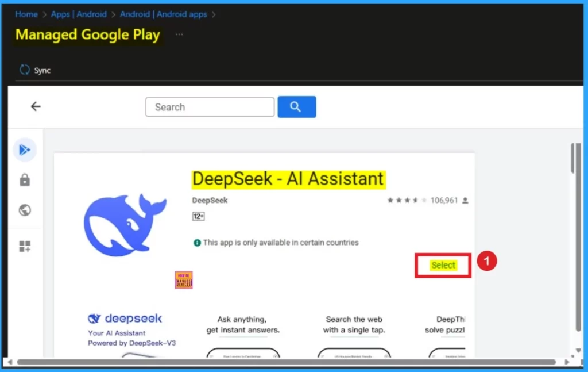Click the blue magnifier search button
The image size is (588, 372).
tap(297, 107)
